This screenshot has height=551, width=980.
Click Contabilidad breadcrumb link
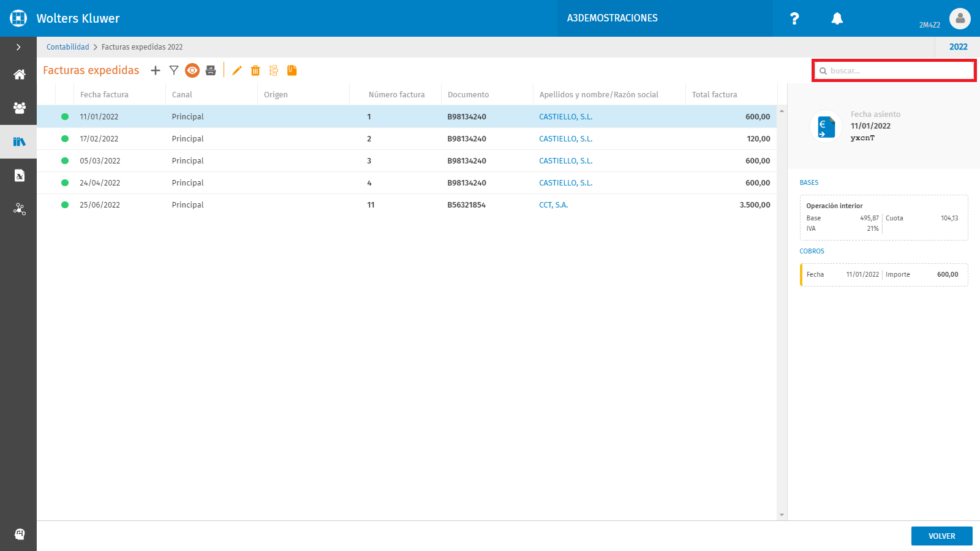68,47
